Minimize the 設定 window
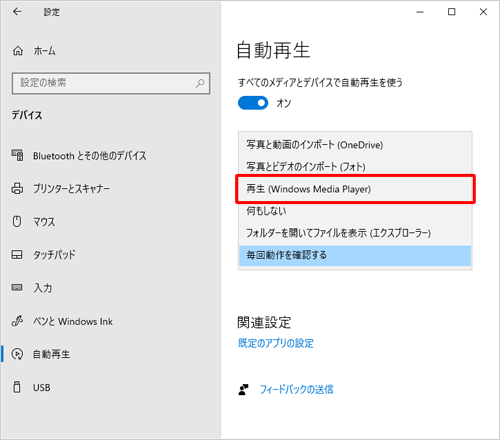The height and width of the screenshot is (440, 500). pos(420,12)
